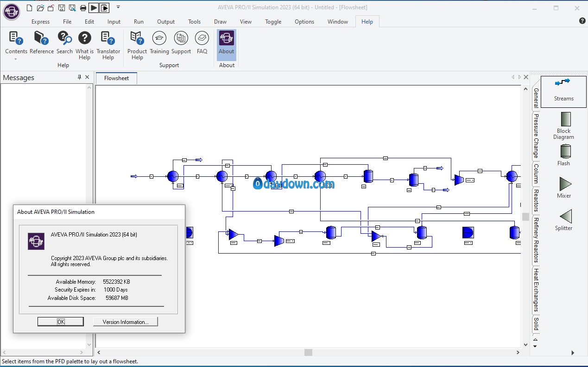Open the AVEVA application menu orb
The width and height of the screenshot is (588, 367).
click(x=12, y=12)
